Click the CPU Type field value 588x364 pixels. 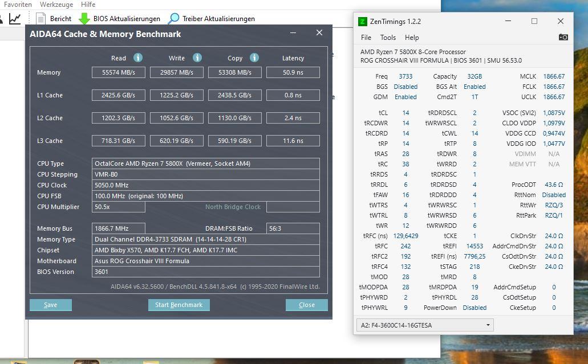(x=205, y=163)
